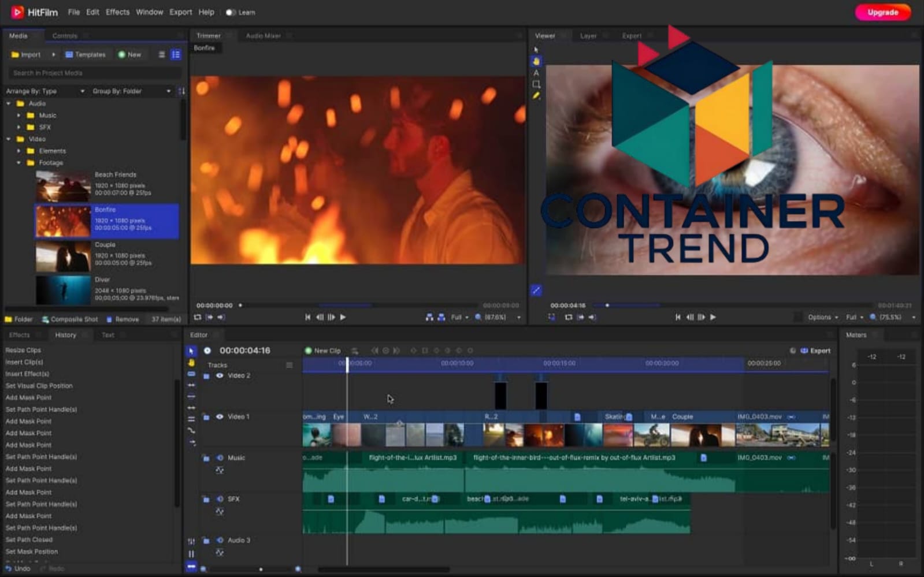
Task: Click the Composite Shot button
Action: [70, 319]
